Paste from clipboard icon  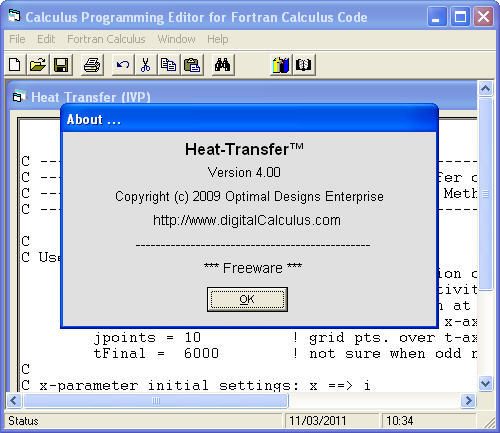click(x=192, y=65)
